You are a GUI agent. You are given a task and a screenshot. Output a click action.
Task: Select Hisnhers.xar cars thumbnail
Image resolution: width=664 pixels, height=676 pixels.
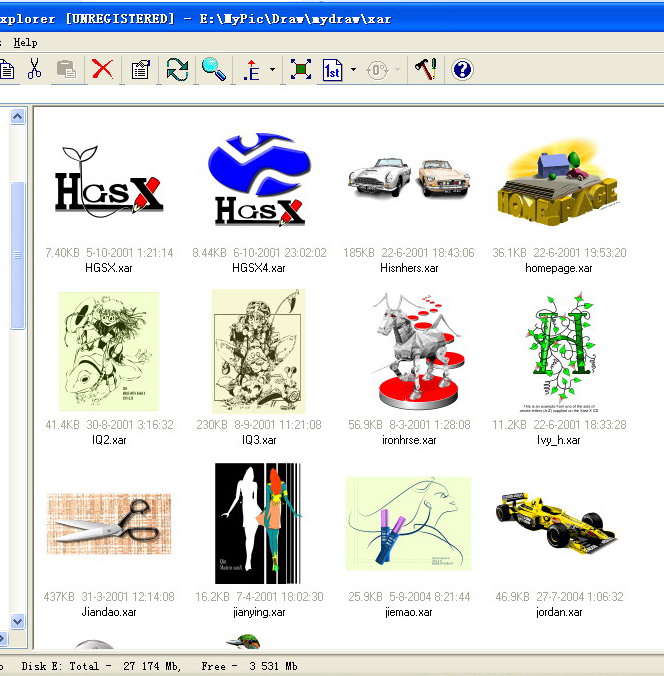click(409, 178)
